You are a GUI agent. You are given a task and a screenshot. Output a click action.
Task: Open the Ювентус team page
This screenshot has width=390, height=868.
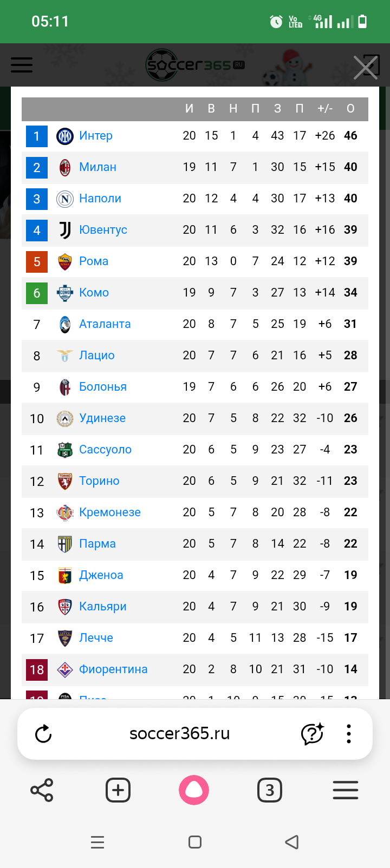coord(103,230)
